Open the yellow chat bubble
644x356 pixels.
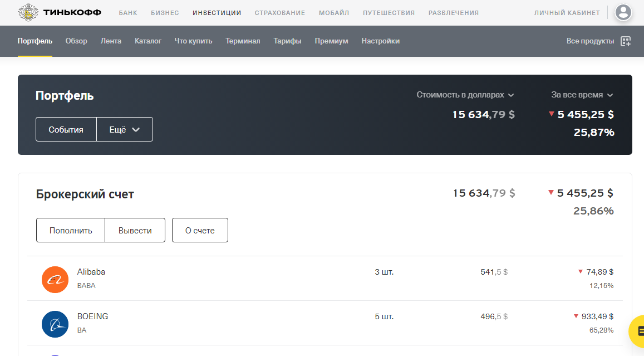click(x=637, y=331)
